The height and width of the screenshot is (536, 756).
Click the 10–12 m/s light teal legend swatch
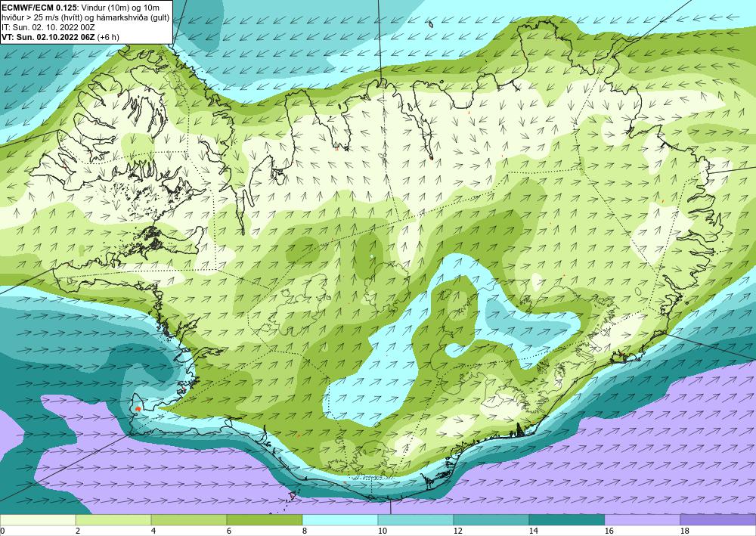416,520
